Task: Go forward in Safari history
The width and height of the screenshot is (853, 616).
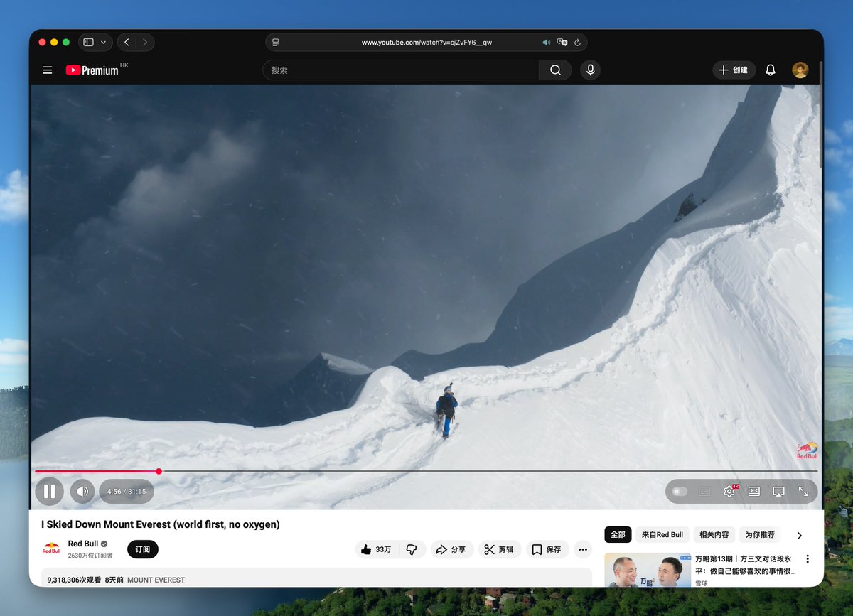Action: click(145, 43)
